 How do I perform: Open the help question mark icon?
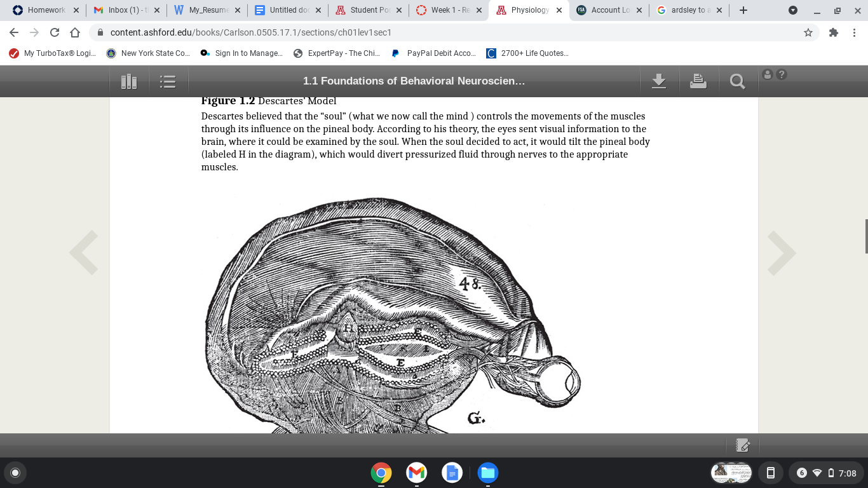point(782,74)
